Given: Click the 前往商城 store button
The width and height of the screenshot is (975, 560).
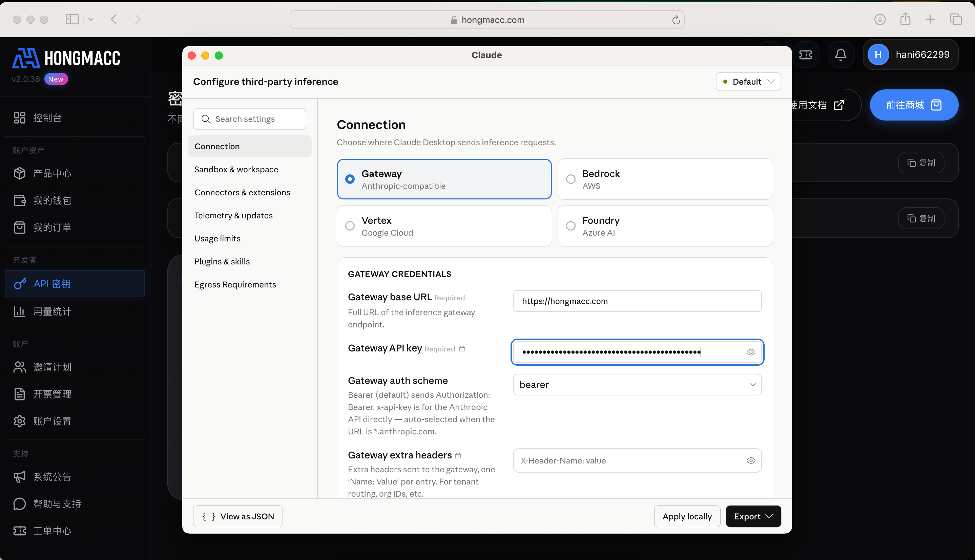Looking at the screenshot, I should pyautogui.click(x=914, y=105).
